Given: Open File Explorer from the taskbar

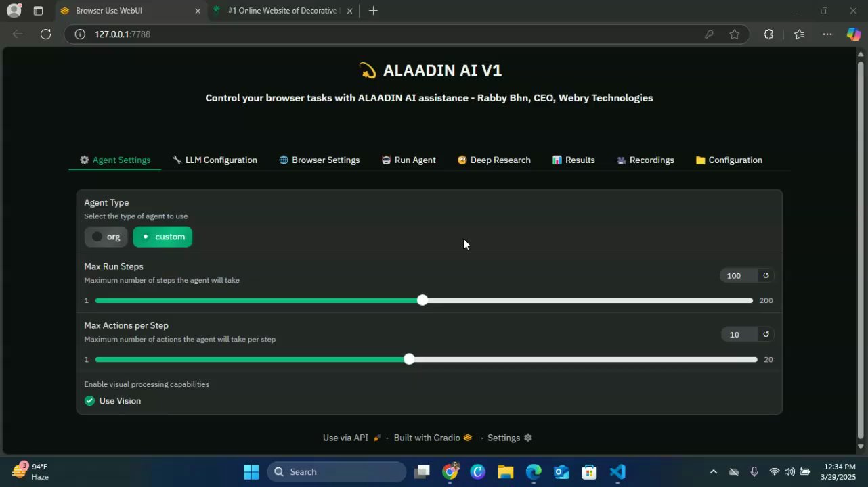Looking at the screenshot, I should [x=506, y=471].
